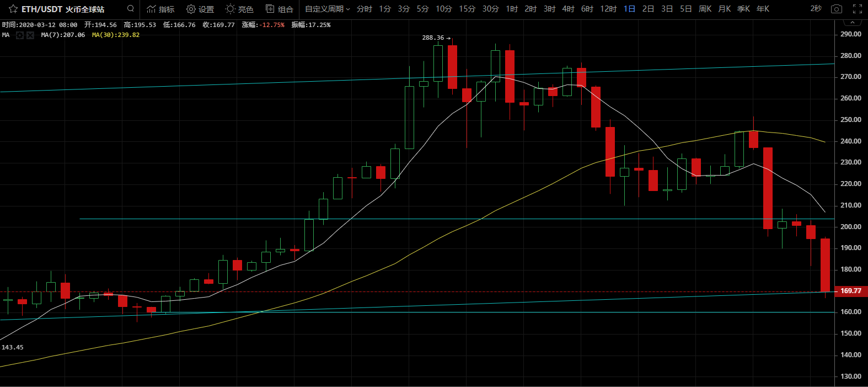Click the 涨幅 -12.75% change value
Image resolution: width=868 pixels, height=387 pixels.
coord(263,25)
